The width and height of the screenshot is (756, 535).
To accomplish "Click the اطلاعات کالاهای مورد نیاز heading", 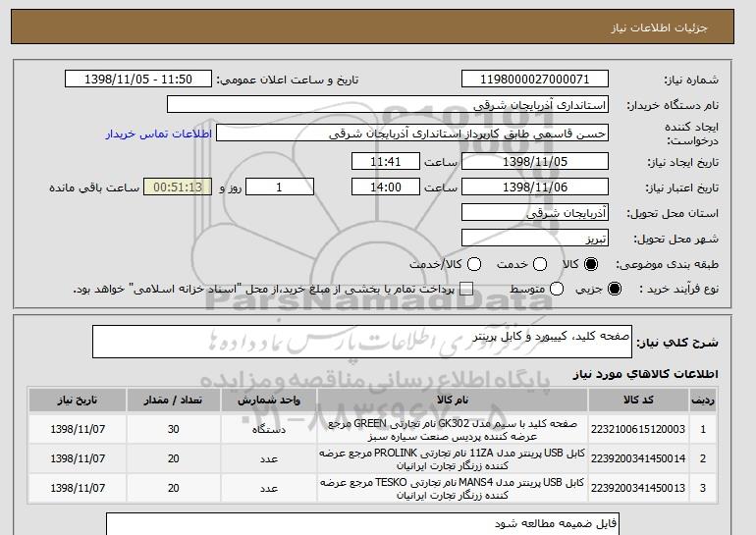I will click(646, 374).
